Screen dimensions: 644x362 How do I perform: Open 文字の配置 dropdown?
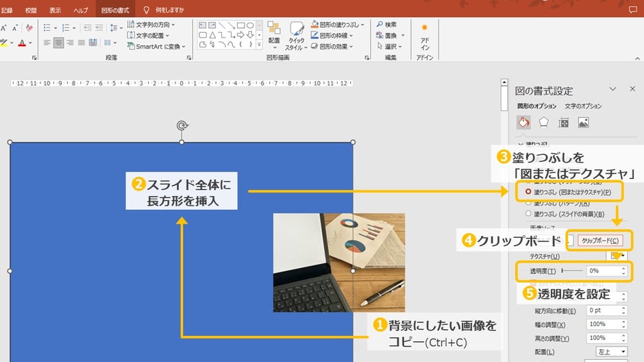(x=148, y=36)
